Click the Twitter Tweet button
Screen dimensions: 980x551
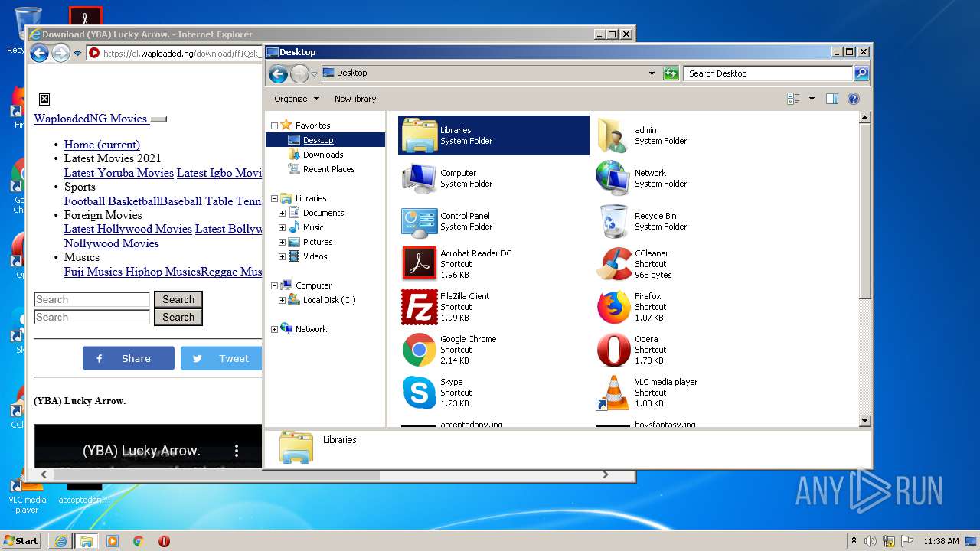221,358
